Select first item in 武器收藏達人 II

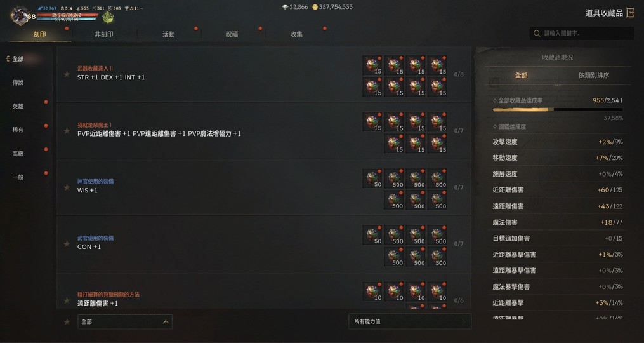point(372,65)
